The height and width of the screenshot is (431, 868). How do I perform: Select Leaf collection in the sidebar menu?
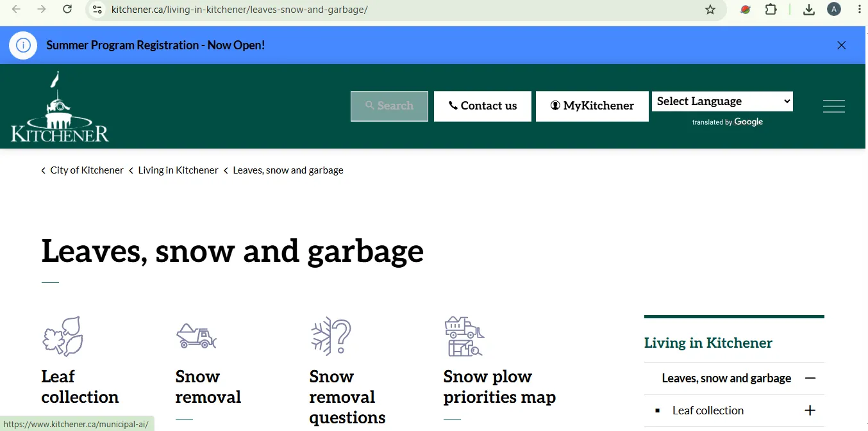click(x=708, y=411)
